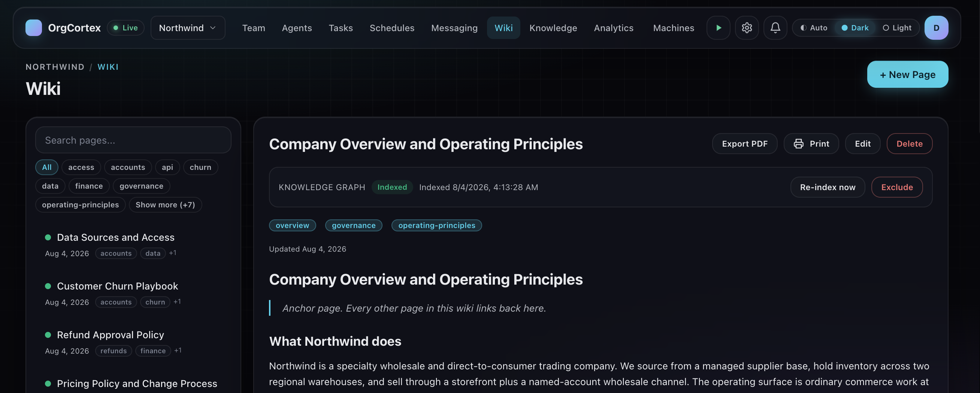Go to the Team tab
Viewport: 980px width, 393px height.
pos(253,28)
